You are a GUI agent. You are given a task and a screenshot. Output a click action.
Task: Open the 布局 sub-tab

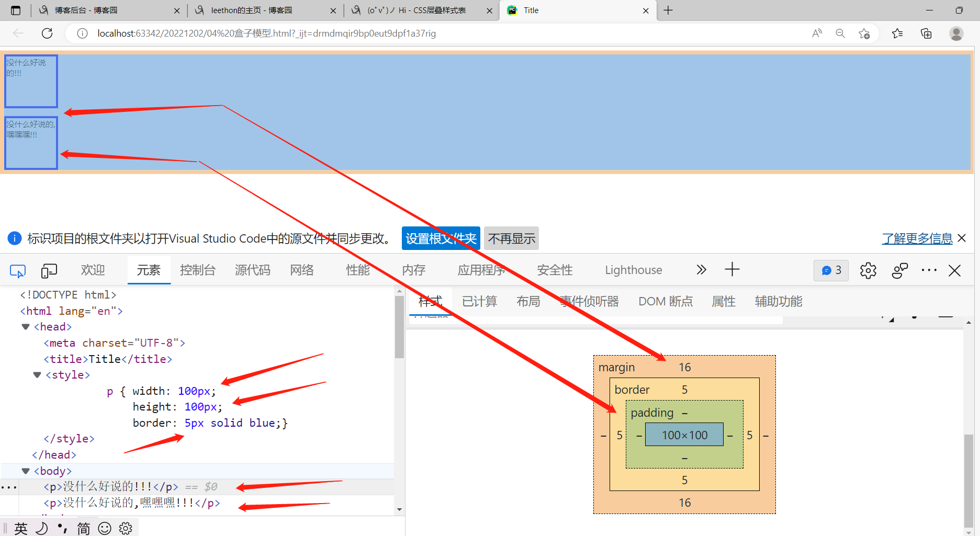[x=528, y=302]
